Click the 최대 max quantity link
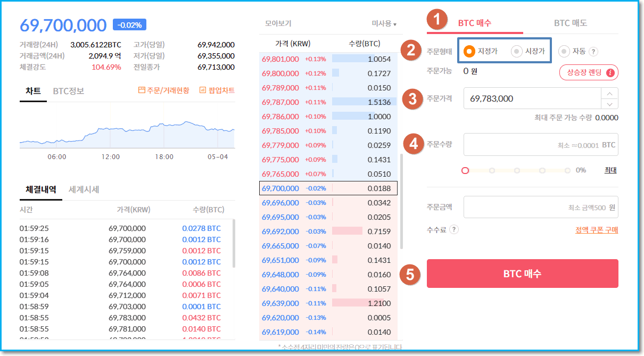Screen dimensions: 644x356 610,170
